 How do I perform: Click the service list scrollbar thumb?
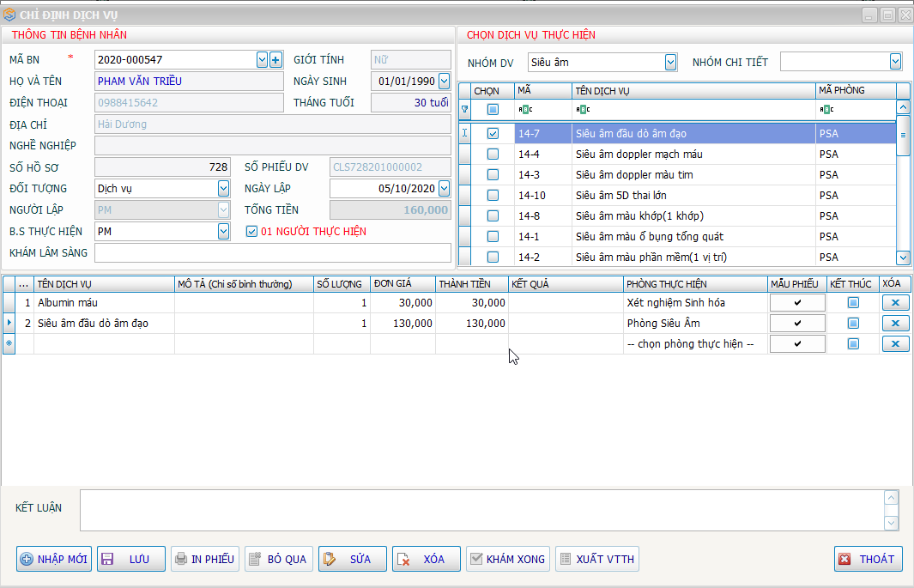point(903,136)
